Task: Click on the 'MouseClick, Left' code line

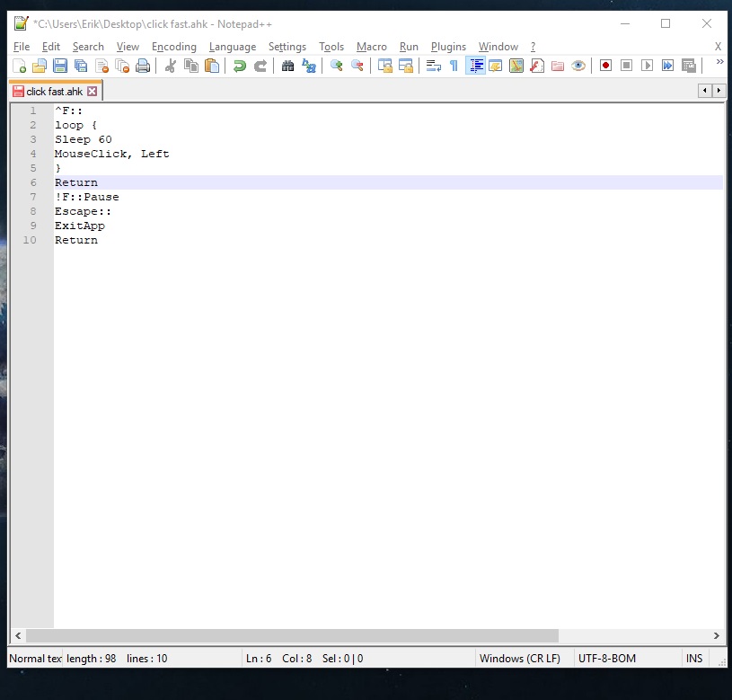Action: 111,154
